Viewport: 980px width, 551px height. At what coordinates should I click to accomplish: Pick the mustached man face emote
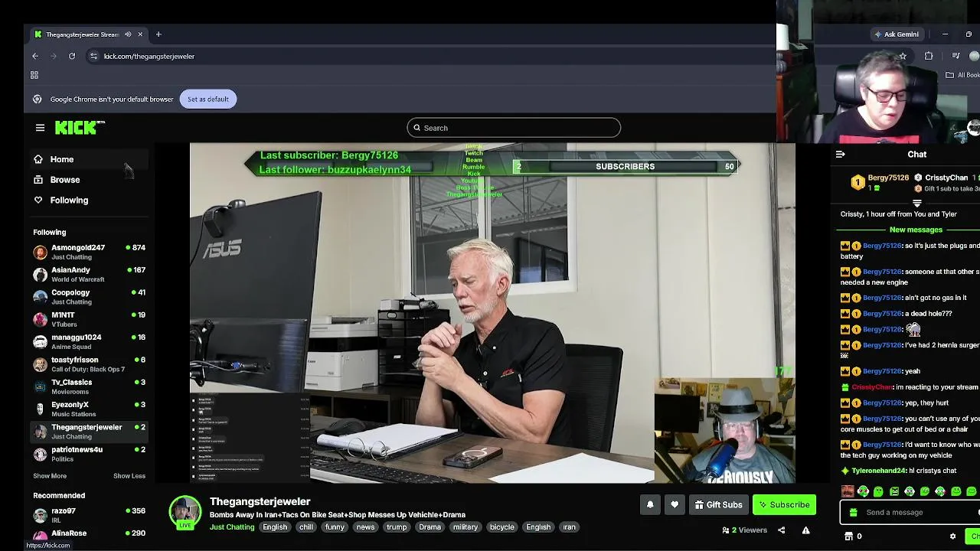coord(848,491)
